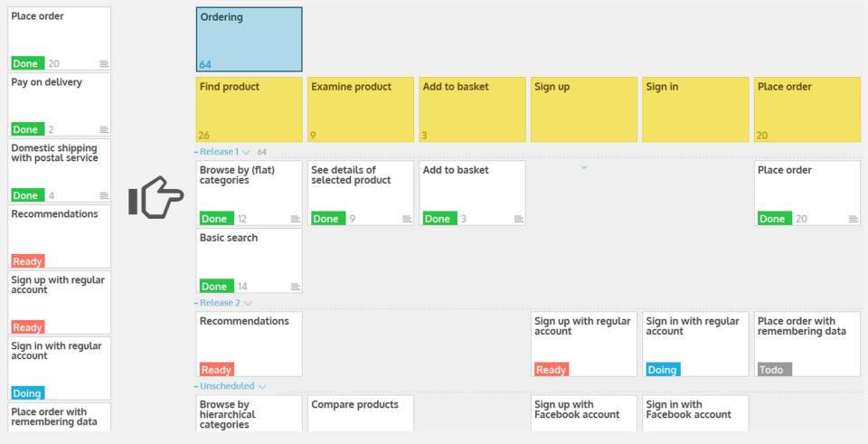Click description icon on 'Domestic shipping' card
Image resolution: width=868 pixels, height=444 pixels.
click(104, 195)
